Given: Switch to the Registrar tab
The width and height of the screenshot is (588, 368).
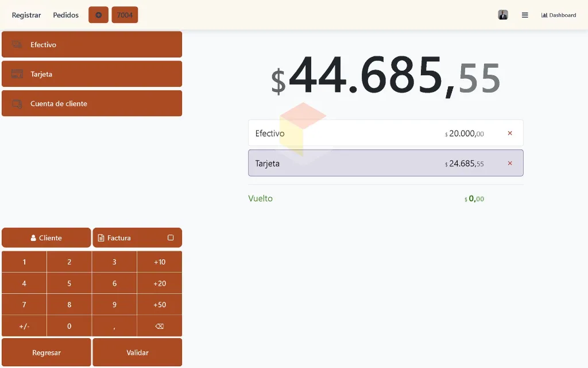Looking at the screenshot, I should (x=26, y=15).
